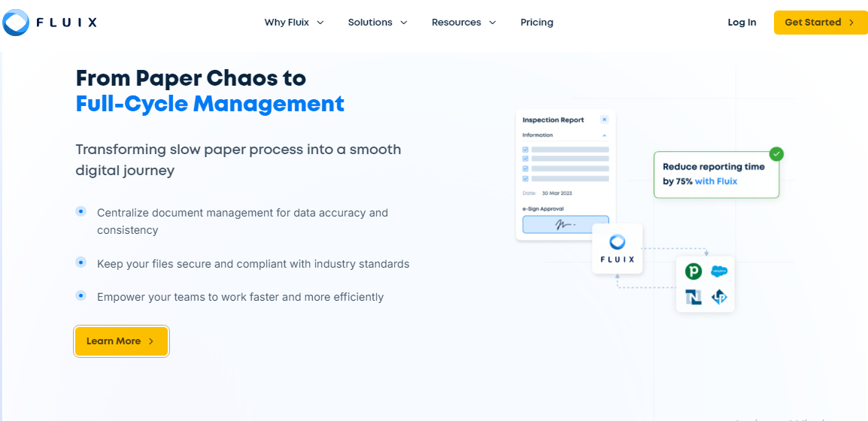Click the Fluix logo in the header
Viewport: 868px width, 421px height.
[x=50, y=23]
